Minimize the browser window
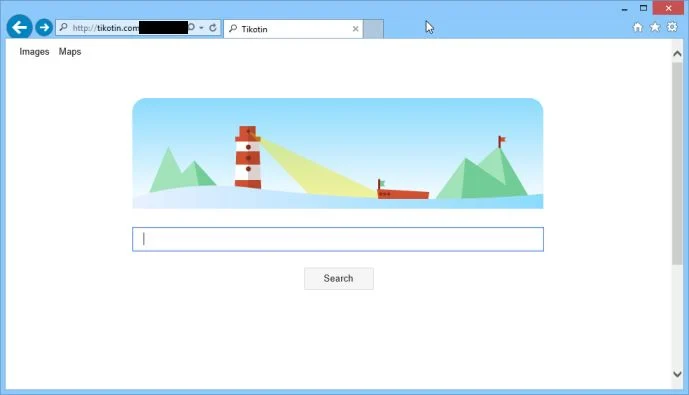The image size is (689, 395). point(624,9)
